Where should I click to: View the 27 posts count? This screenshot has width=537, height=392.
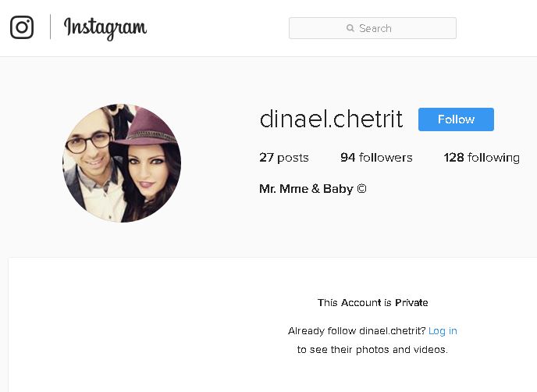[x=284, y=158]
